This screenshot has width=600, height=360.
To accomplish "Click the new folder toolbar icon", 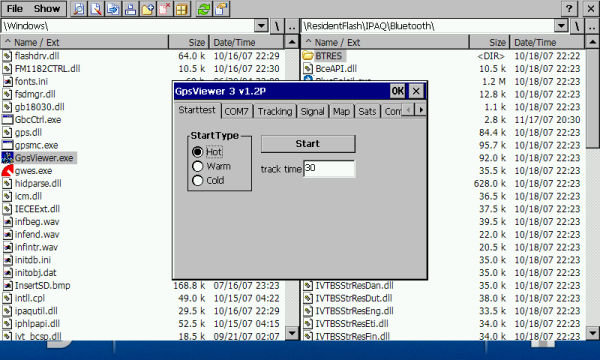I will [147, 9].
